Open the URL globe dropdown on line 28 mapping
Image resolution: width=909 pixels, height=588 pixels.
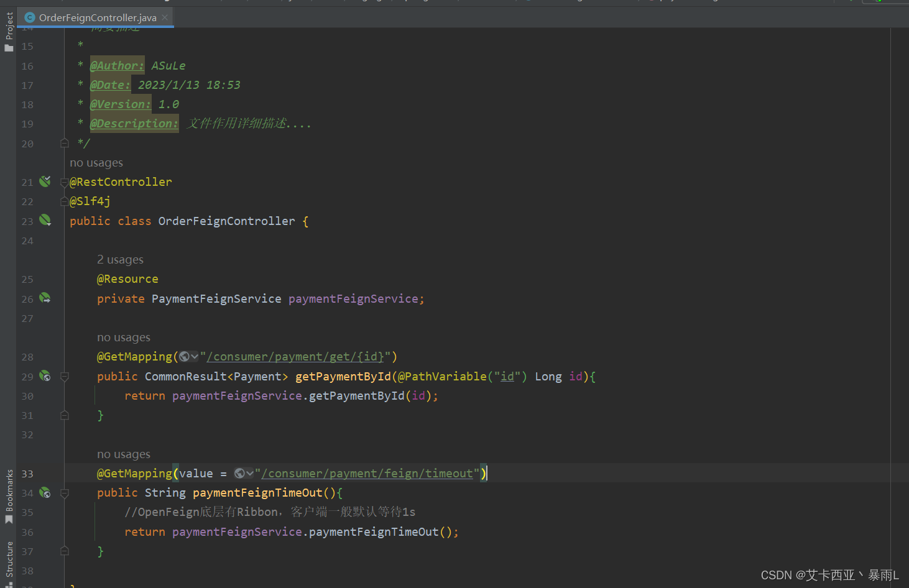coord(188,357)
